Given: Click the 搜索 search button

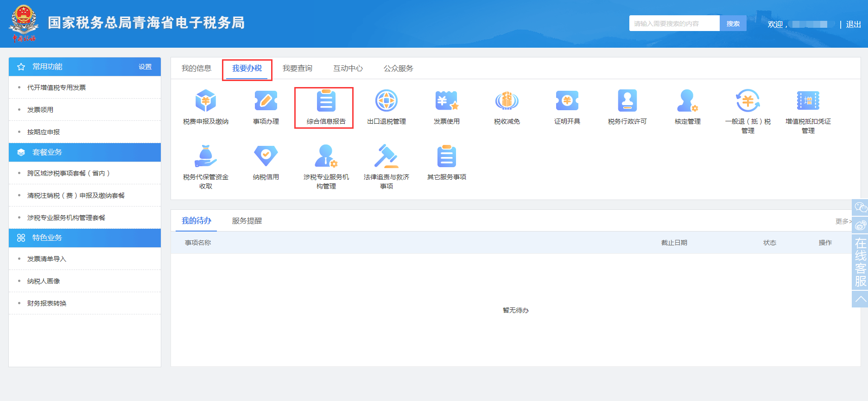Looking at the screenshot, I should point(733,23).
